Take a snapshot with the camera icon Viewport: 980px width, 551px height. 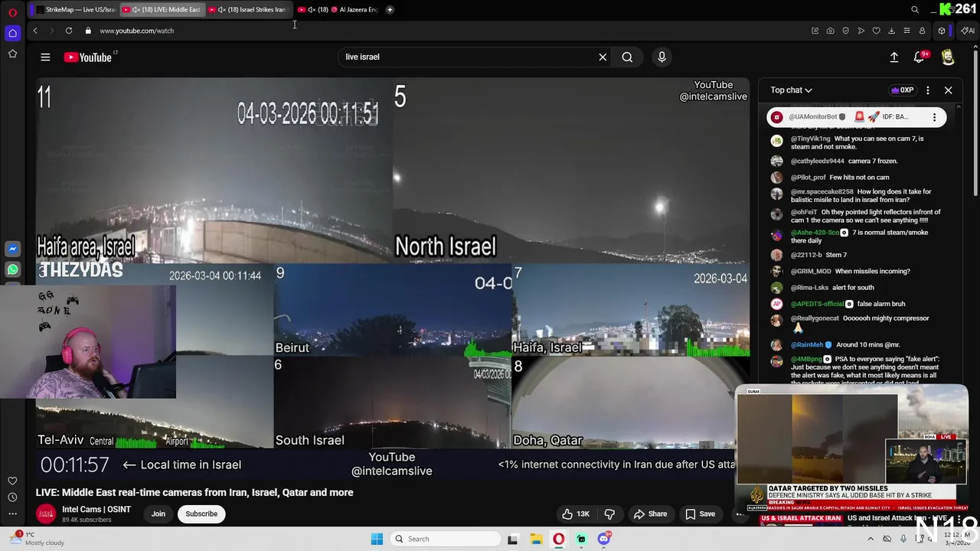click(x=830, y=31)
